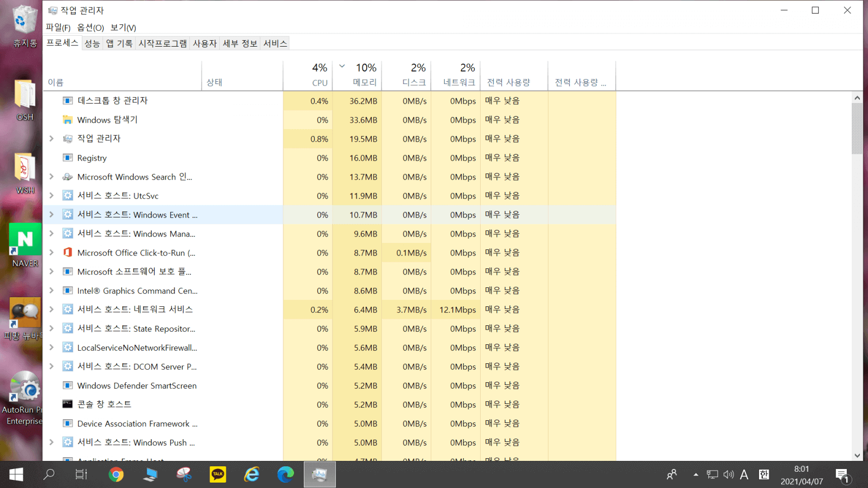Screen dimensions: 868x488
Task: Open Task View from taskbar
Action: tap(81, 475)
